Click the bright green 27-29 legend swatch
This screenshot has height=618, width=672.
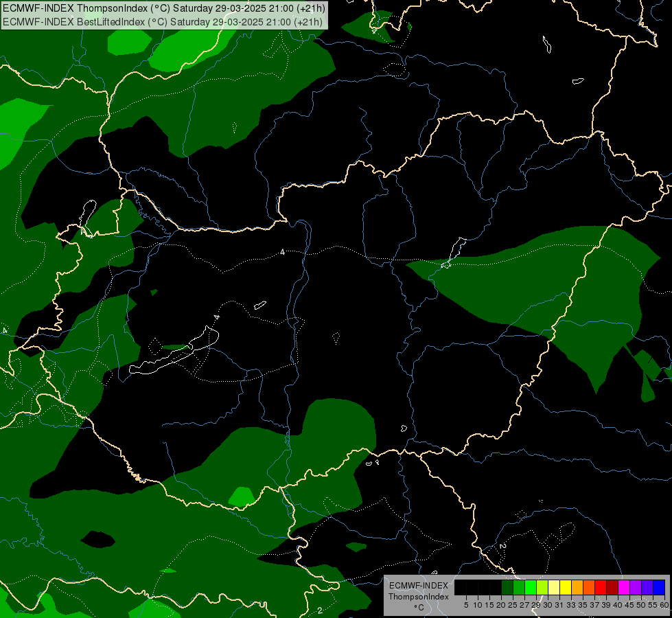click(531, 587)
